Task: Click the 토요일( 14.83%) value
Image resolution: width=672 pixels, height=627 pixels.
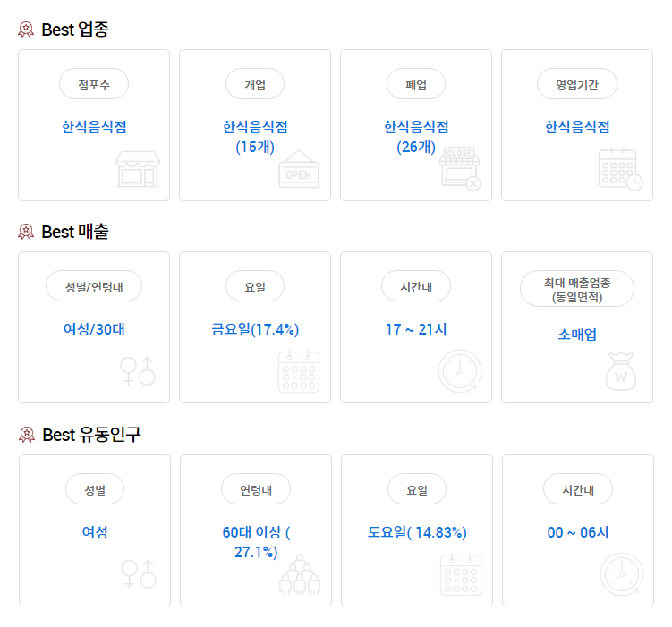Action: (417, 532)
